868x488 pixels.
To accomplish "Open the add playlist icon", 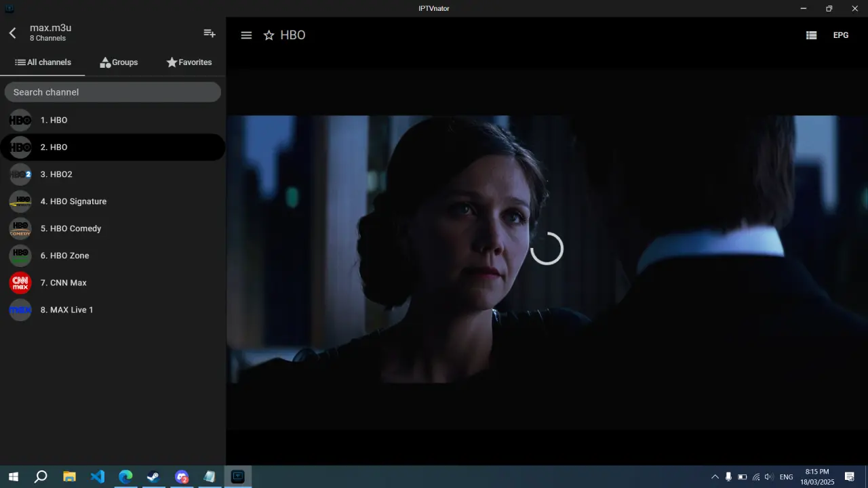I will 210,33.
